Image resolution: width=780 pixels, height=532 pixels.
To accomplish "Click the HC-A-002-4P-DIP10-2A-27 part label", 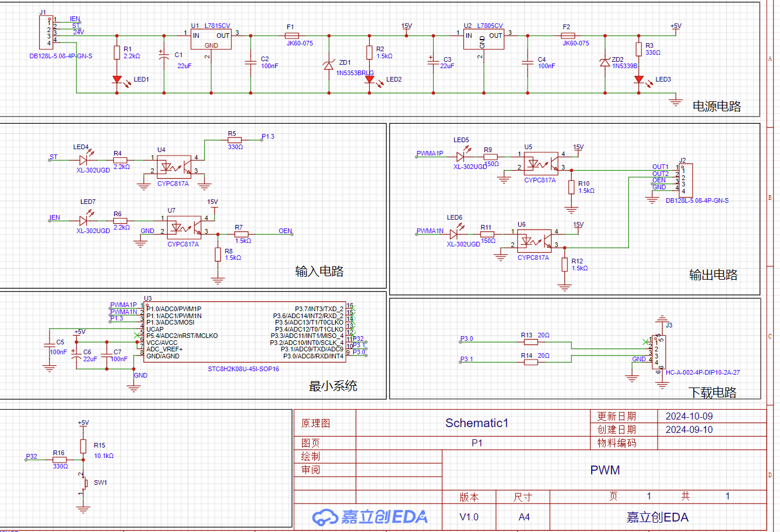I will (703, 372).
